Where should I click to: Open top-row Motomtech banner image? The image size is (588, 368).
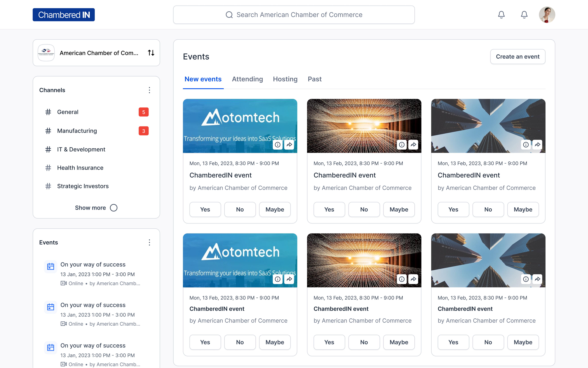click(240, 126)
